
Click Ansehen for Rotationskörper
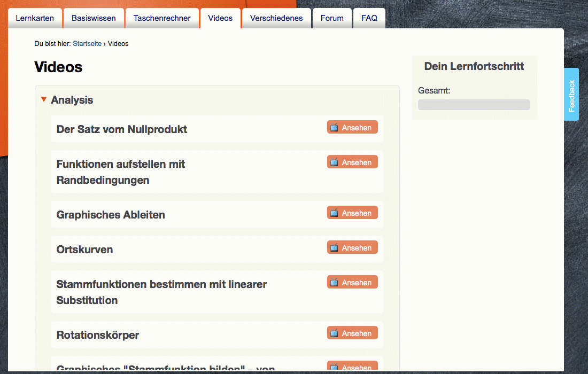[x=352, y=333]
